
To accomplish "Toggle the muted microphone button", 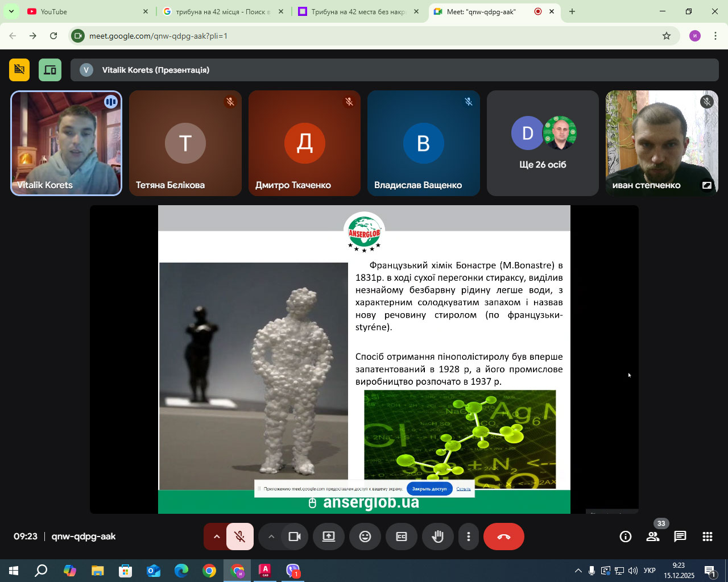I will coord(240,537).
